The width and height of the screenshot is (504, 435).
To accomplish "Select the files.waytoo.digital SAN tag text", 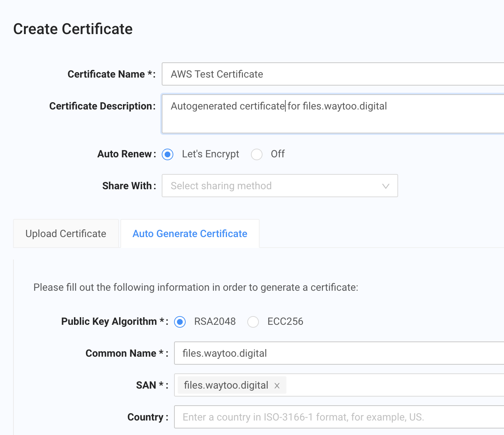I will point(226,385).
